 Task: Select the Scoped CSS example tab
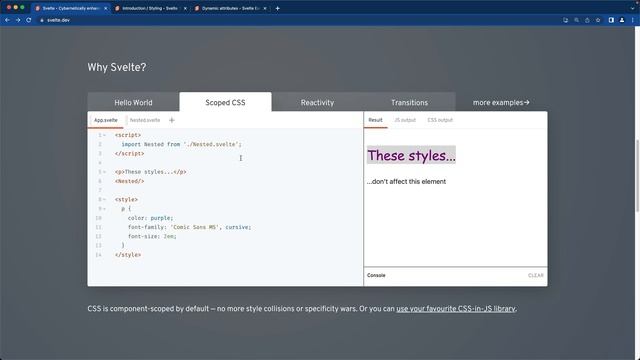click(x=225, y=102)
